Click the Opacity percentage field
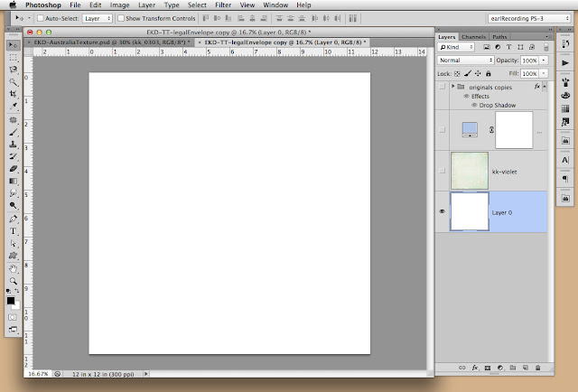 [x=530, y=61]
